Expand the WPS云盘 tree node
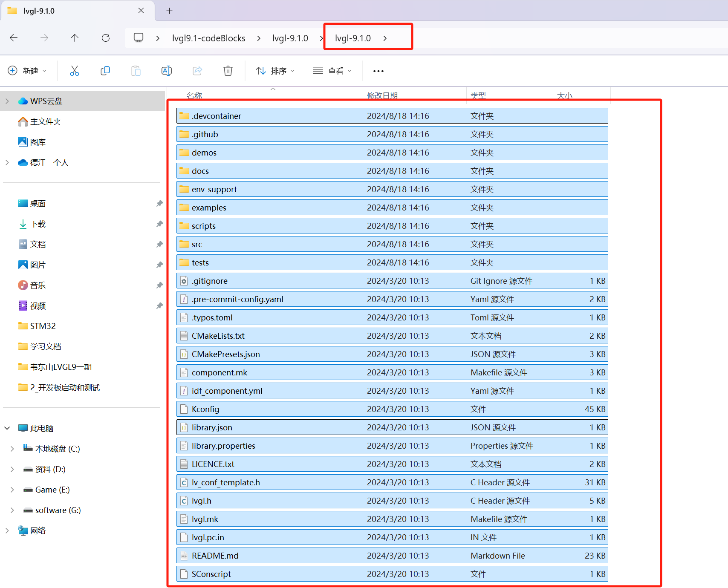 (7, 101)
